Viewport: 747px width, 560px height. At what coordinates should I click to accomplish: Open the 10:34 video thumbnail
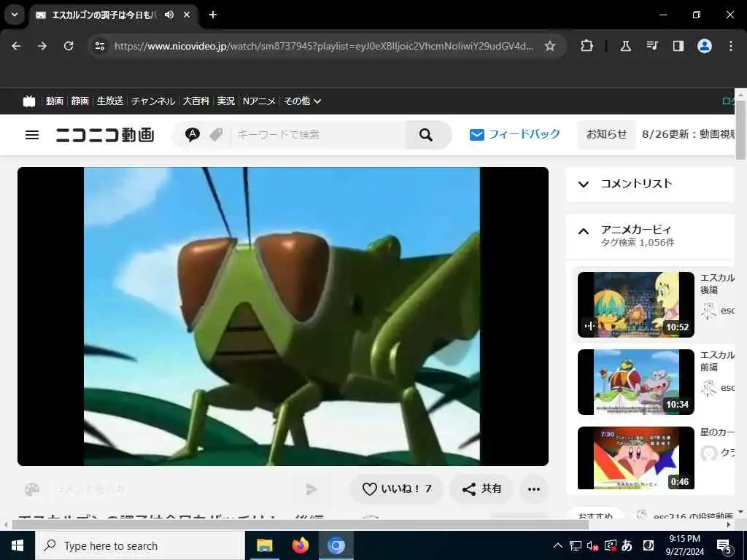coord(635,382)
